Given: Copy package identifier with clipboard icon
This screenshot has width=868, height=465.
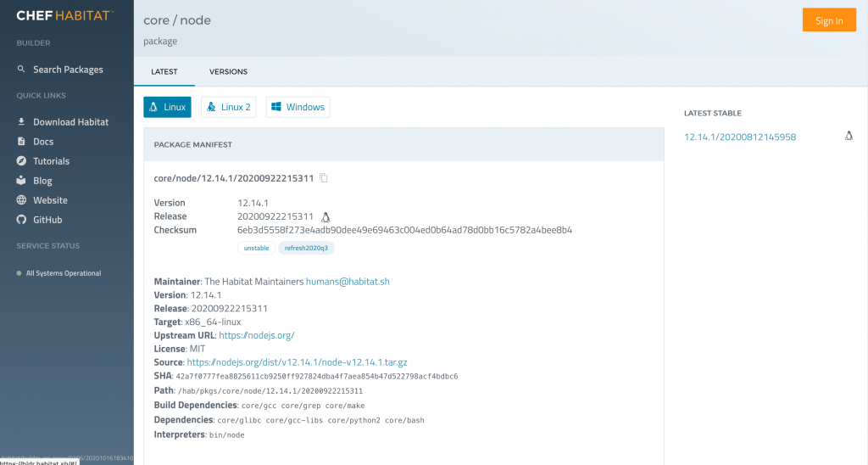Looking at the screenshot, I should [324, 178].
